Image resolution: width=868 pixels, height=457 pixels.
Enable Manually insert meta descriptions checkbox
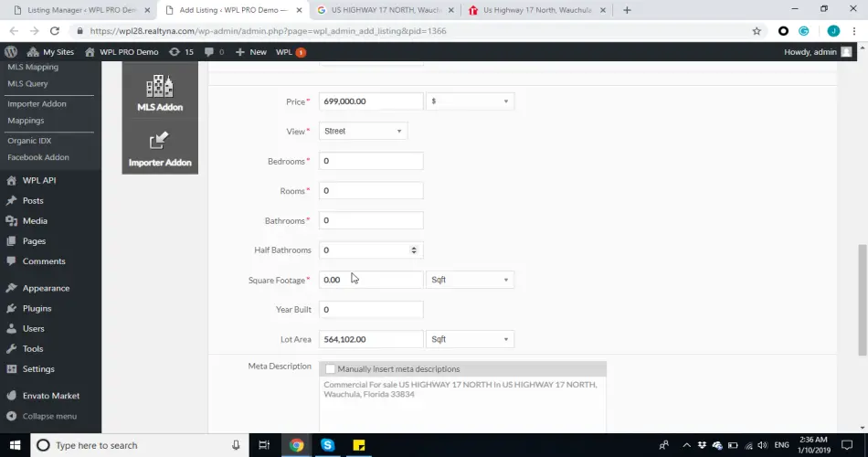coord(330,369)
